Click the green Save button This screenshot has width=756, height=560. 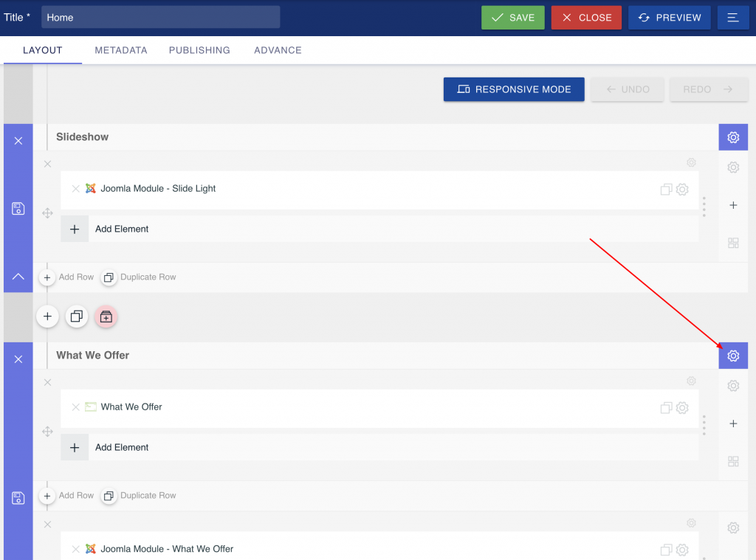[x=512, y=18]
